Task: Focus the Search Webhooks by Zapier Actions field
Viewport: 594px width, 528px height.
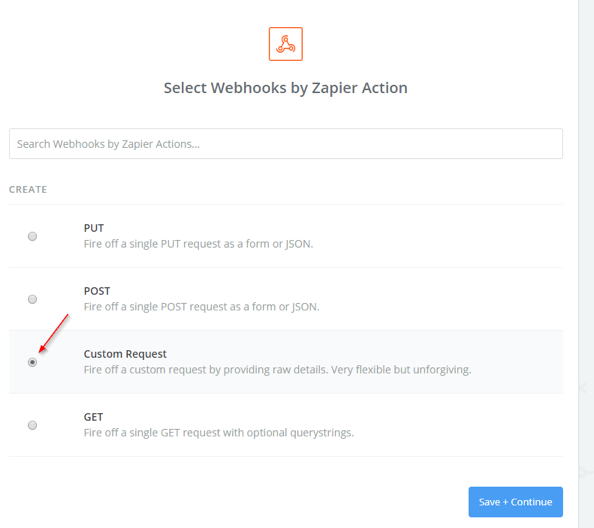Action: tap(286, 144)
